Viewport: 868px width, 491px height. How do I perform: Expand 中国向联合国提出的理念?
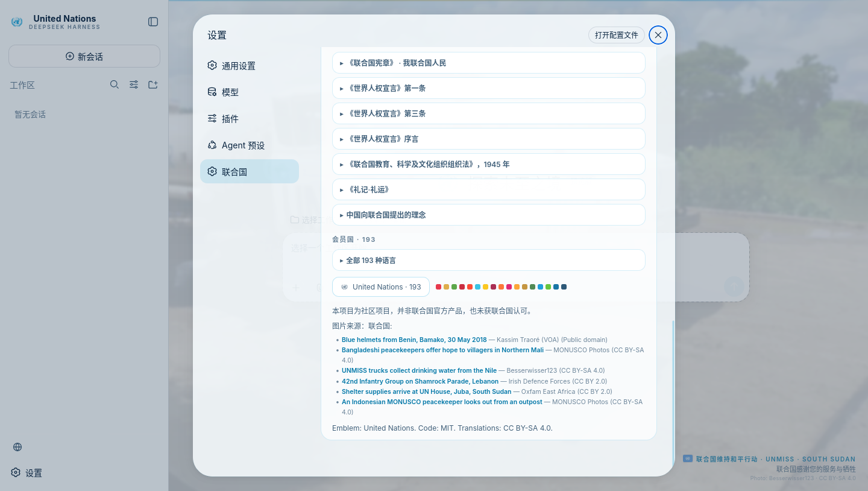(489, 215)
